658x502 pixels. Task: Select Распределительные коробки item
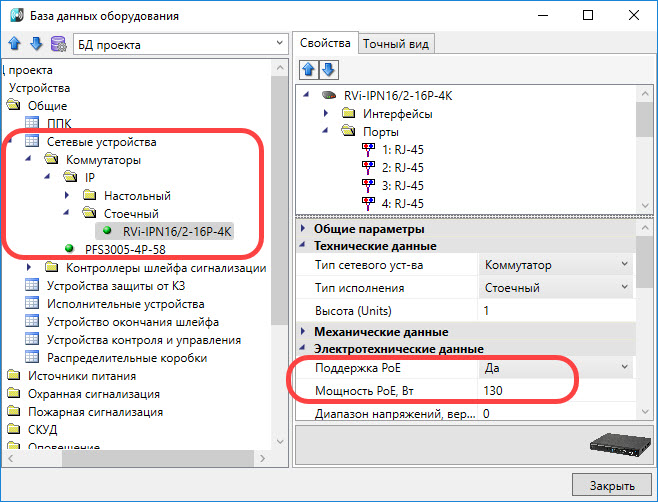127,358
